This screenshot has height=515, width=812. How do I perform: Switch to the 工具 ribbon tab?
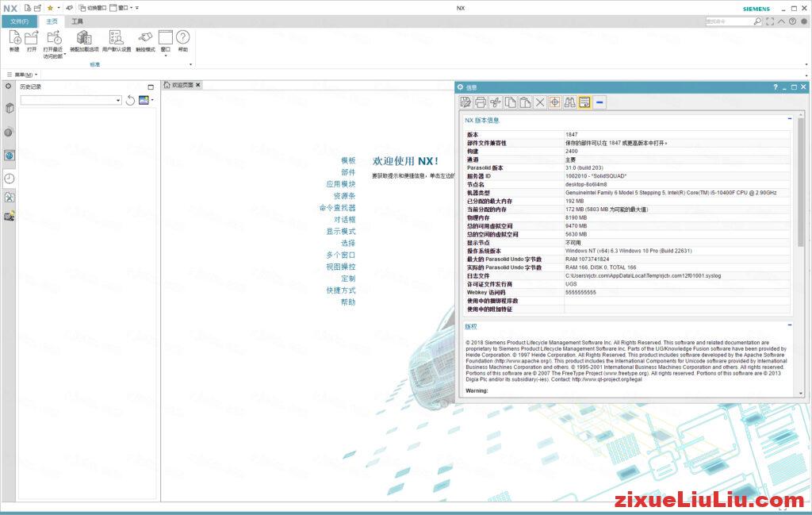click(x=78, y=21)
